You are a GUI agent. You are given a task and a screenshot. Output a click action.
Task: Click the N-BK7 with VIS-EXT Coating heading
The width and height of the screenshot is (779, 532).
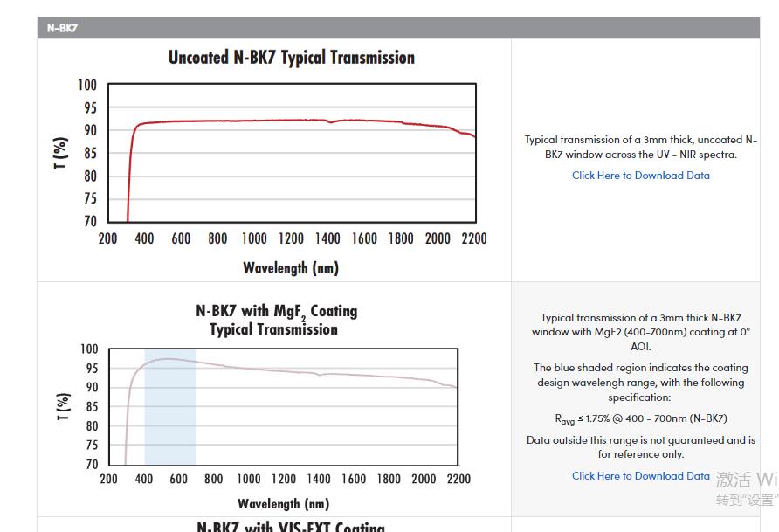click(x=290, y=527)
